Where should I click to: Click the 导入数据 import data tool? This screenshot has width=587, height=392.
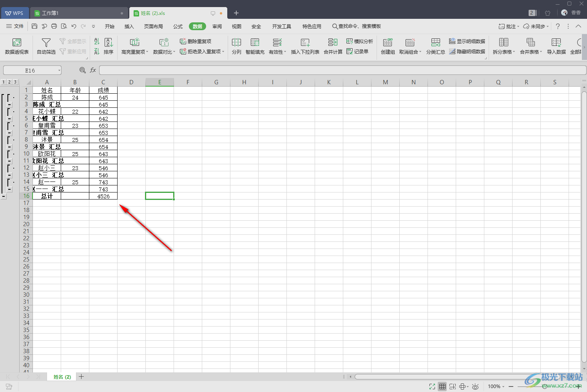556,46
